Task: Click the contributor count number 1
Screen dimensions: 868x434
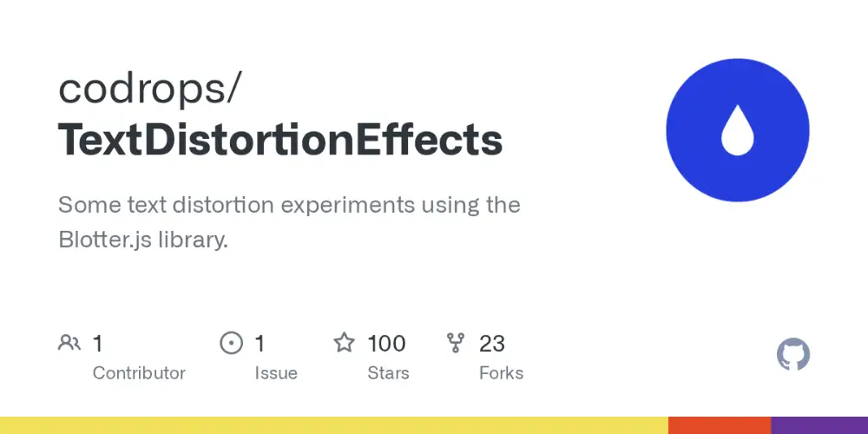Action: point(97,344)
